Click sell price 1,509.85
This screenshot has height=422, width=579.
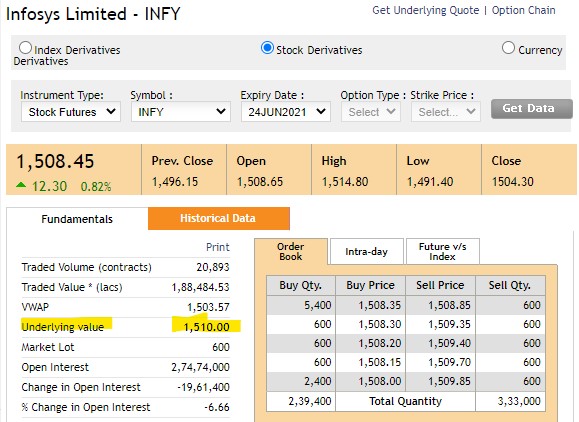449,381
